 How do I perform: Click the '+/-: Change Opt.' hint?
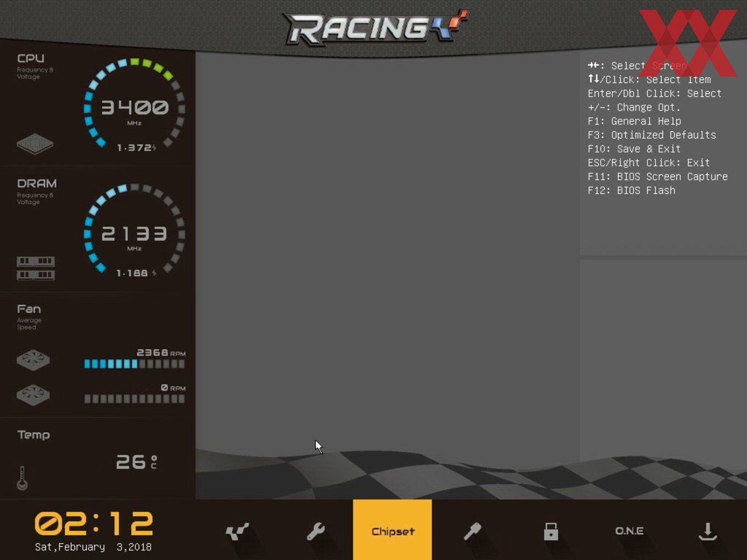pos(634,108)
